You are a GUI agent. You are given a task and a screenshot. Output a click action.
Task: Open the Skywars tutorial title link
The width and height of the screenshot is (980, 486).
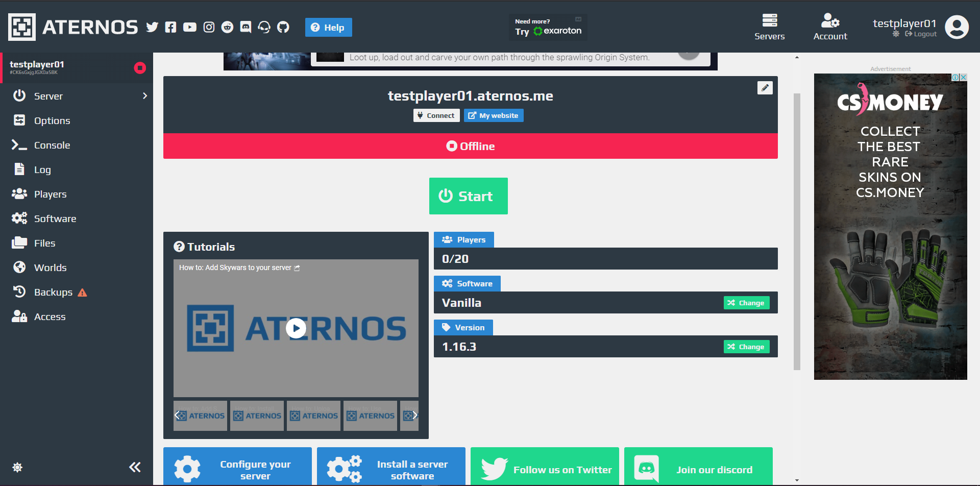pos(239,268)
